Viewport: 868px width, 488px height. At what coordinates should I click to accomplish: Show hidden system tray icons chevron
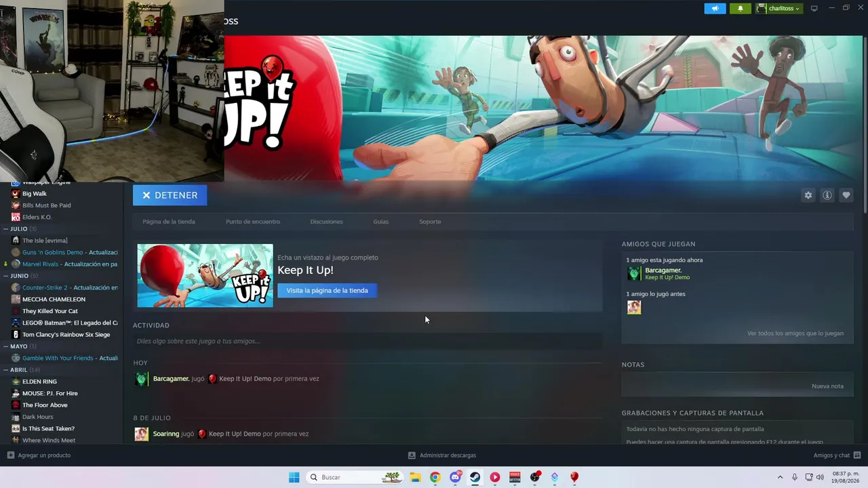tap(780, 477)
